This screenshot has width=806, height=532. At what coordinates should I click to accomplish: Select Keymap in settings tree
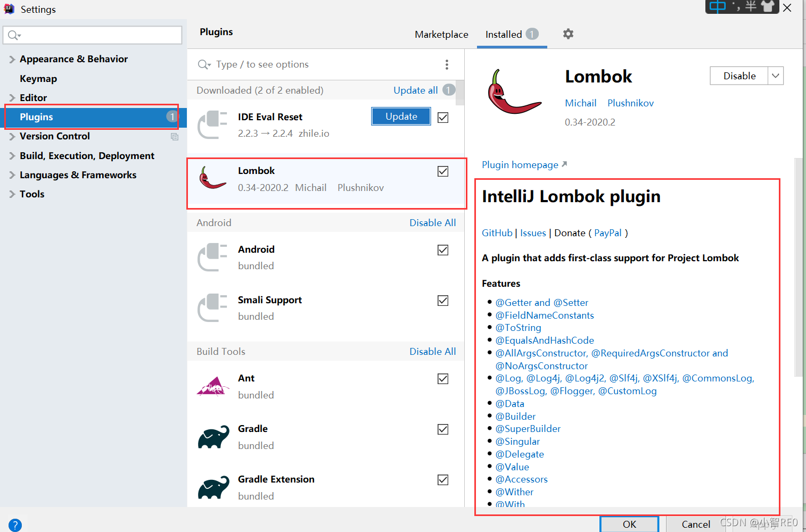(38, 79)
